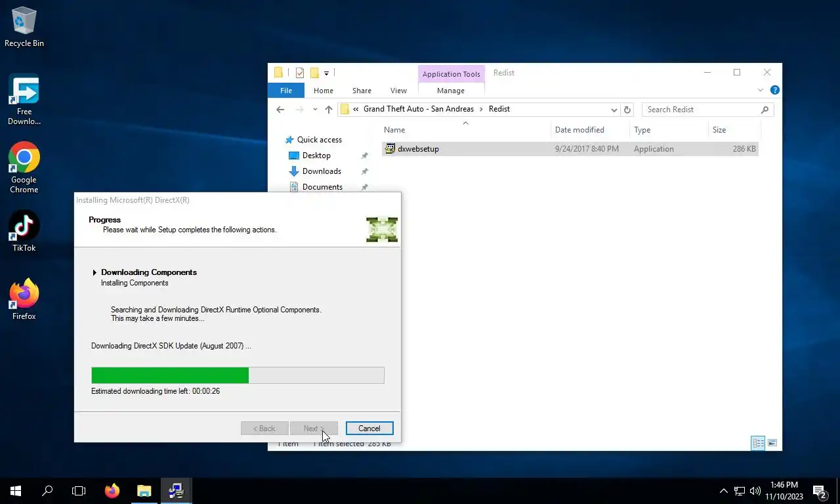Click the Search Redist input field

701,110
